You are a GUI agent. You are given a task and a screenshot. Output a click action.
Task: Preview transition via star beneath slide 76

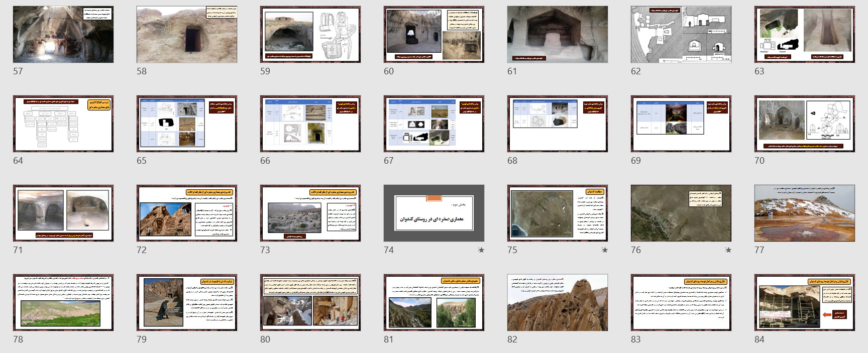(728, 250)
